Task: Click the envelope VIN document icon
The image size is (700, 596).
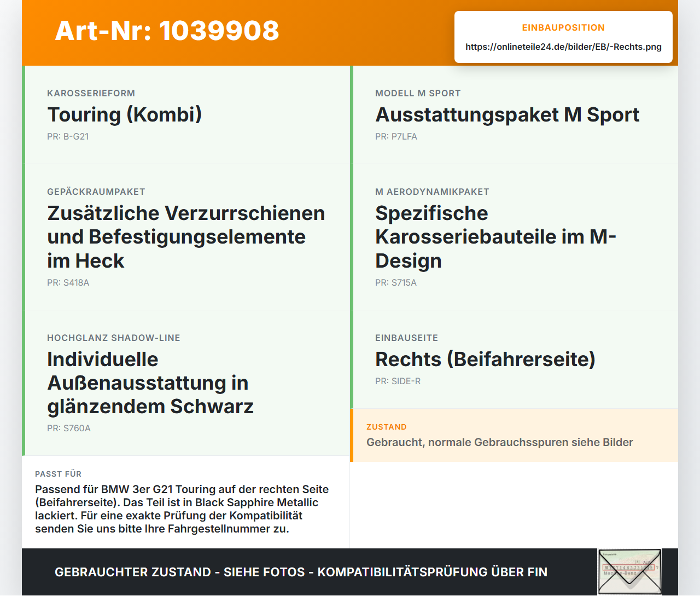Action: [629, 572]
